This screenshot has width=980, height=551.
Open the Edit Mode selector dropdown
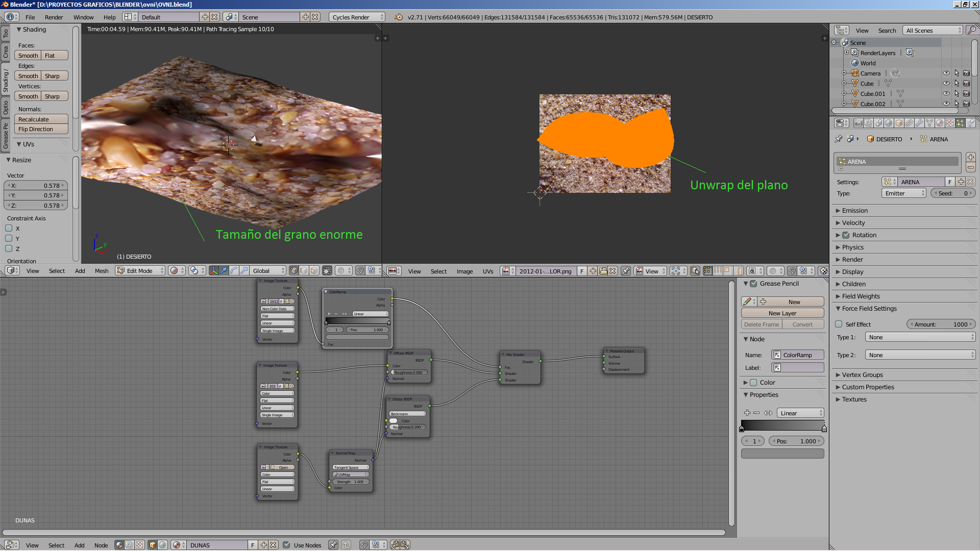coord(140,271)
